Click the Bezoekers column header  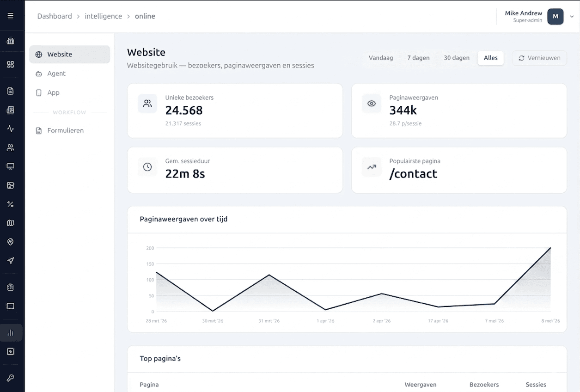pyautogui.click(x=484, y=385)
